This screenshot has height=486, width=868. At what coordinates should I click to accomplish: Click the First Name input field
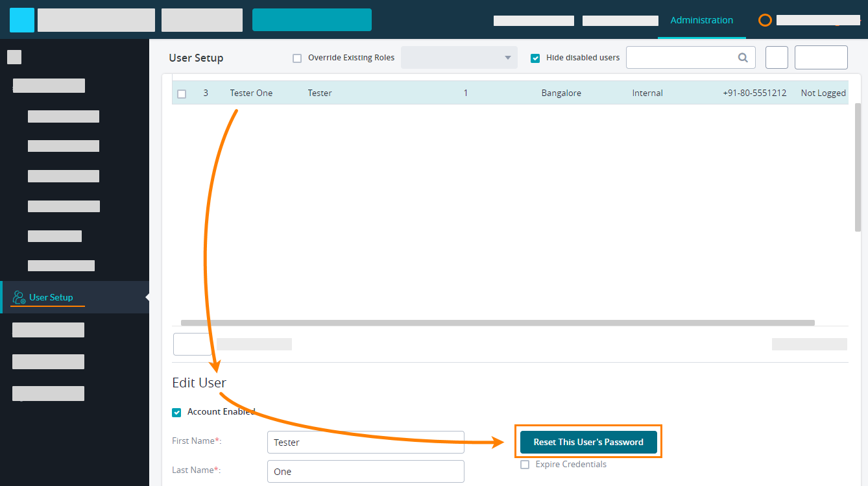pyautogui.click(x=365, y=442)
